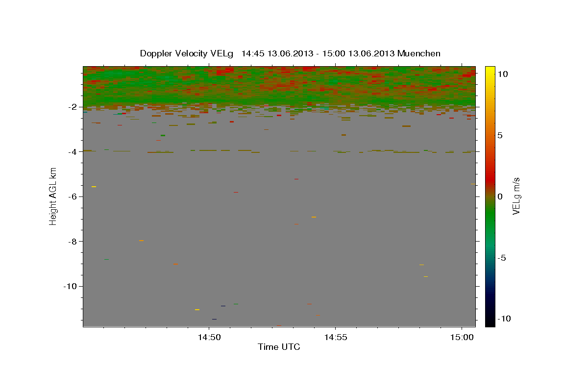This screenshot has width=588, height=392.
Task: Click the dark bottom of the colorbar
Action: (490, 319)
